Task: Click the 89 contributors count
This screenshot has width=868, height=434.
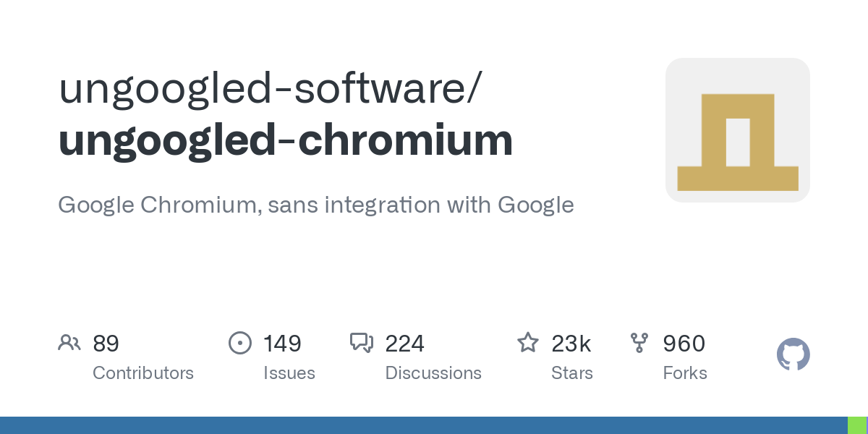Action: pyautogui.click(x=106, y=344)
